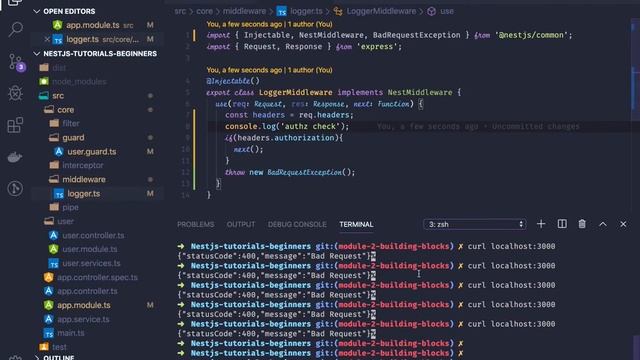Switch to the PROBLEMS tab
The image size is (640, 360).
click(196, 224)
